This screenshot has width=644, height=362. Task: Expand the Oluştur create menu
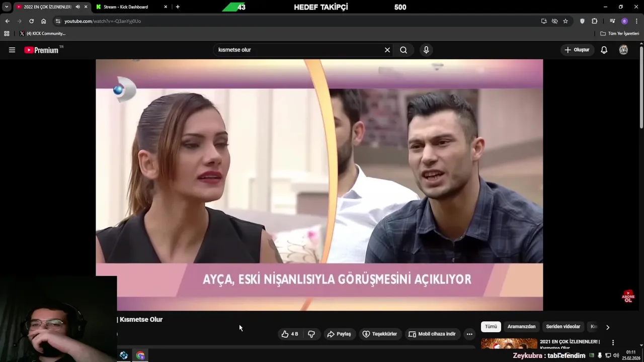577,50
